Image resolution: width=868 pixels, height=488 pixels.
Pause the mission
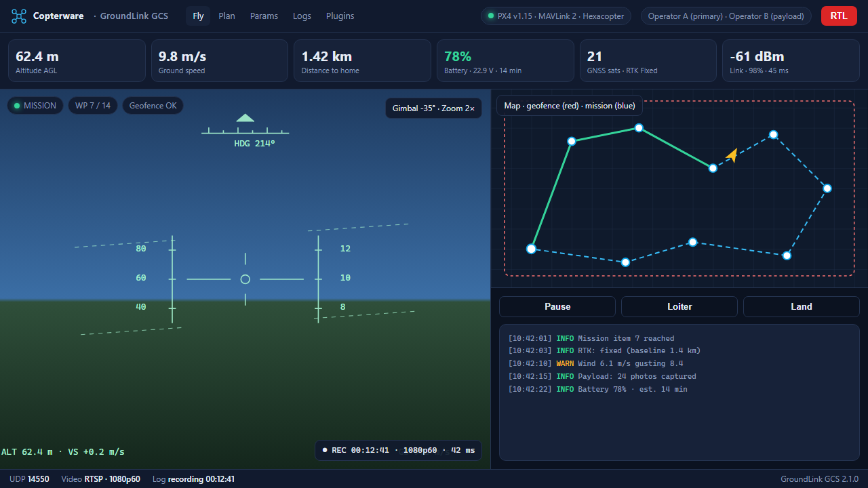(557, 306)
